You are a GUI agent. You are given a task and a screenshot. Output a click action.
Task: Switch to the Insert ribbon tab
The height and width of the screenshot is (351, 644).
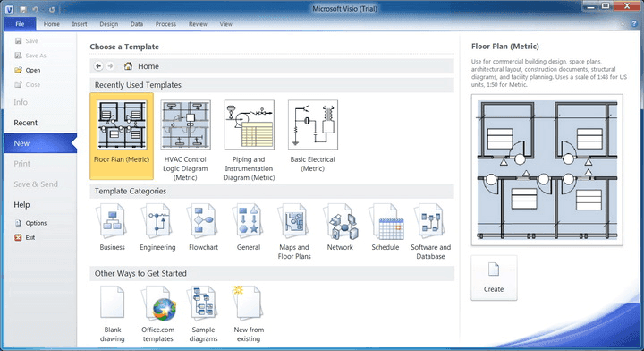[80, 24]
